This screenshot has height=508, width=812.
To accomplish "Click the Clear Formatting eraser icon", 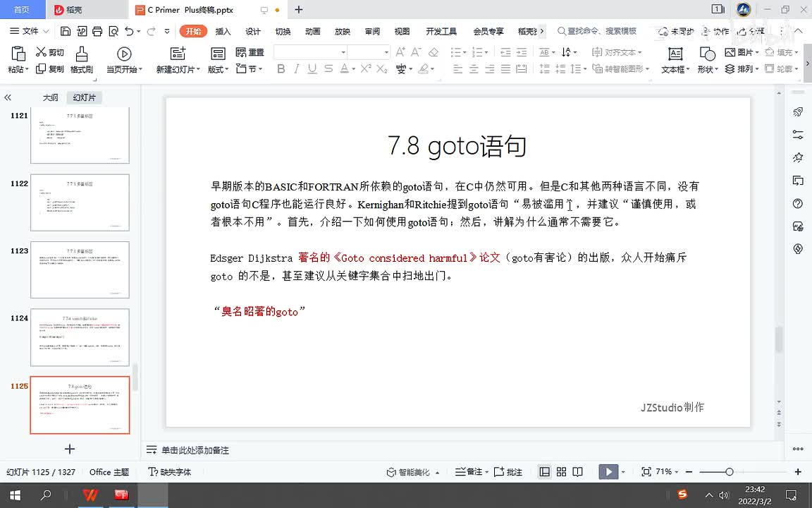I will click(433, 52).
